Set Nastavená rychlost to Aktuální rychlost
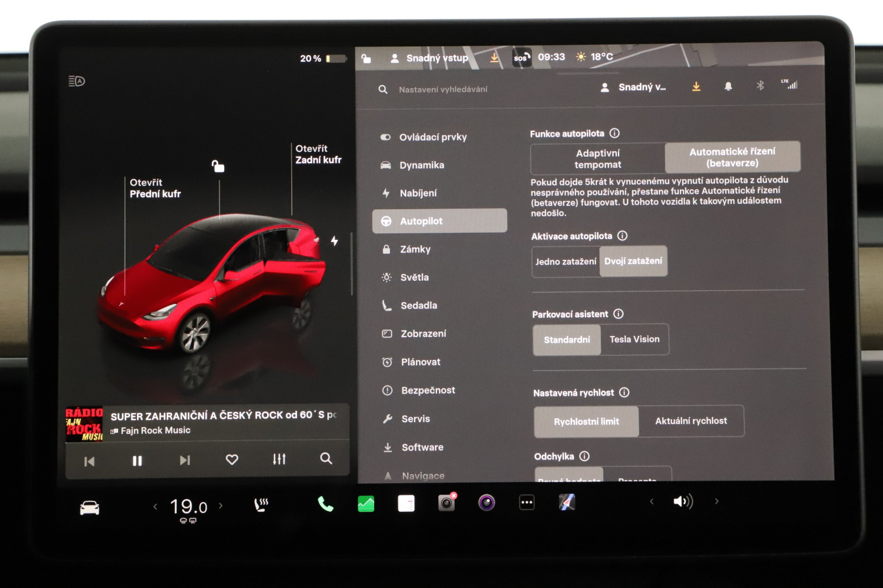 pyautogui.click(x=691, y=420)
